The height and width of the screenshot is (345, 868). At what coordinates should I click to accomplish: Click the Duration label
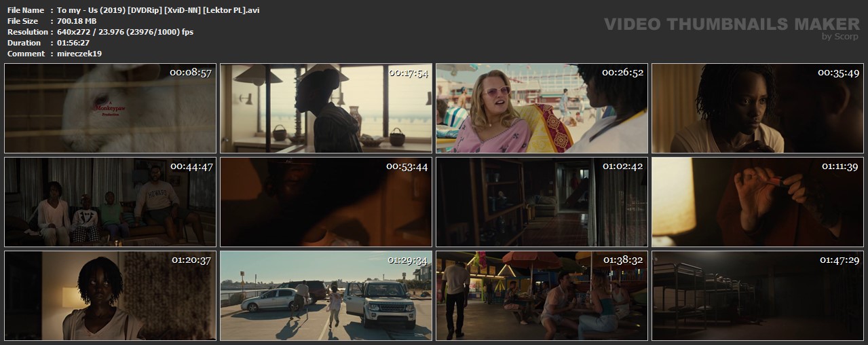click(x=24, y=43)
